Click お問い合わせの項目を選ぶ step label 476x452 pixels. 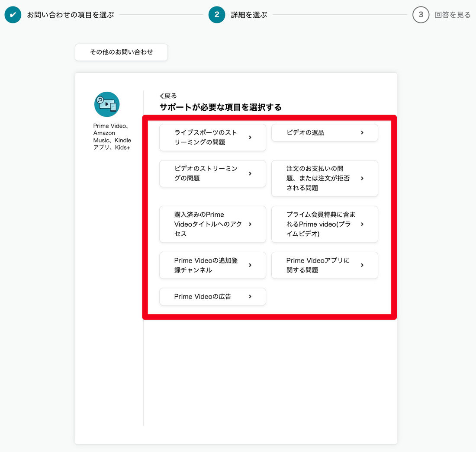click(x=71, y=15)
